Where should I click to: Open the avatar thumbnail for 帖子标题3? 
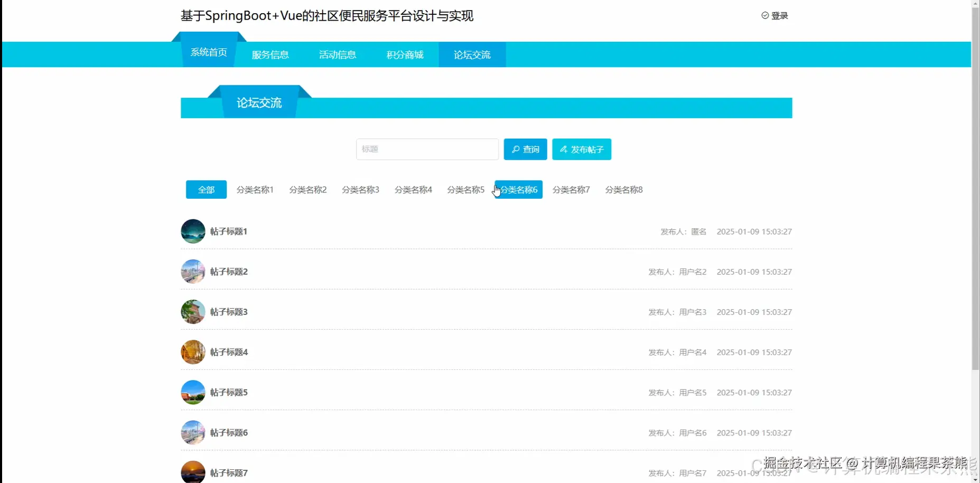(x=193, y=312)
